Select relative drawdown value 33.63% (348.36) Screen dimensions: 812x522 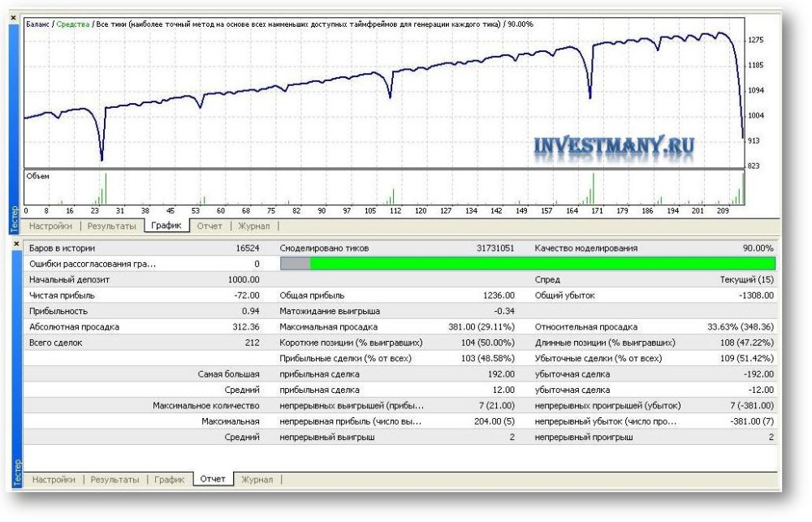(x=741, y=327)
